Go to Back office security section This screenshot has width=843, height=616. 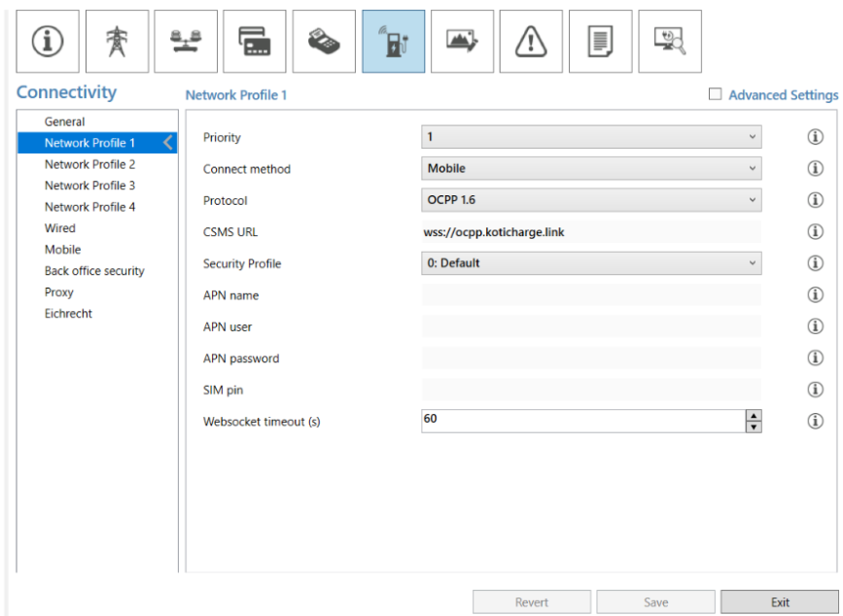tap(94, 271)
